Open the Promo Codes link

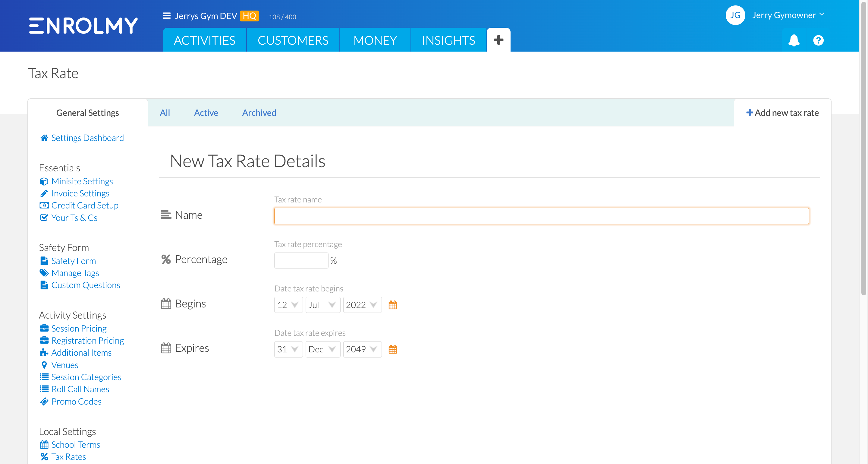[77, 401]
